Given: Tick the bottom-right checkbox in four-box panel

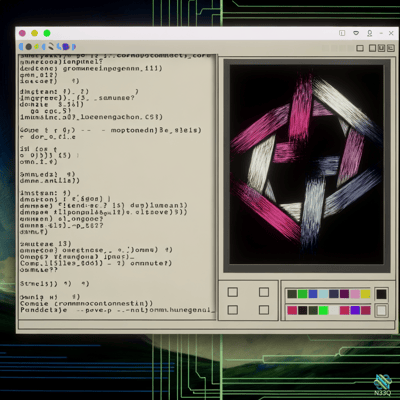Looking at the screenshot, I should click(264, 310).
